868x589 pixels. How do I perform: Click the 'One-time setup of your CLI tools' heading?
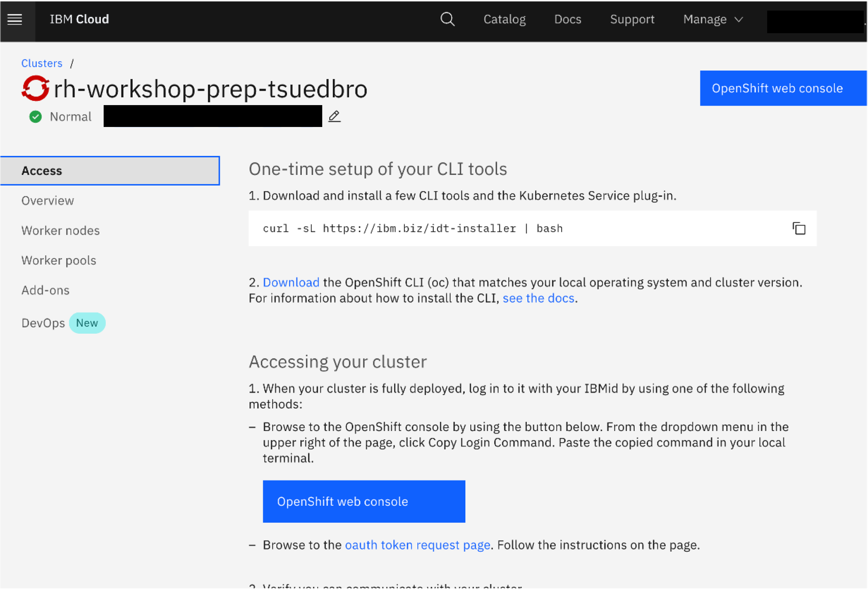click(378, 169)
